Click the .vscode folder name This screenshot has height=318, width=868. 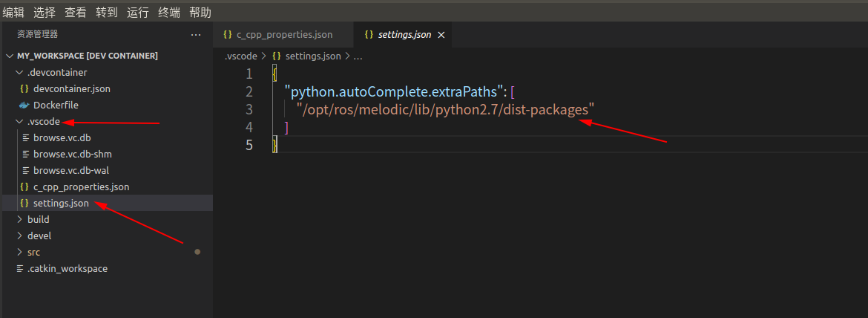[44, 121]
